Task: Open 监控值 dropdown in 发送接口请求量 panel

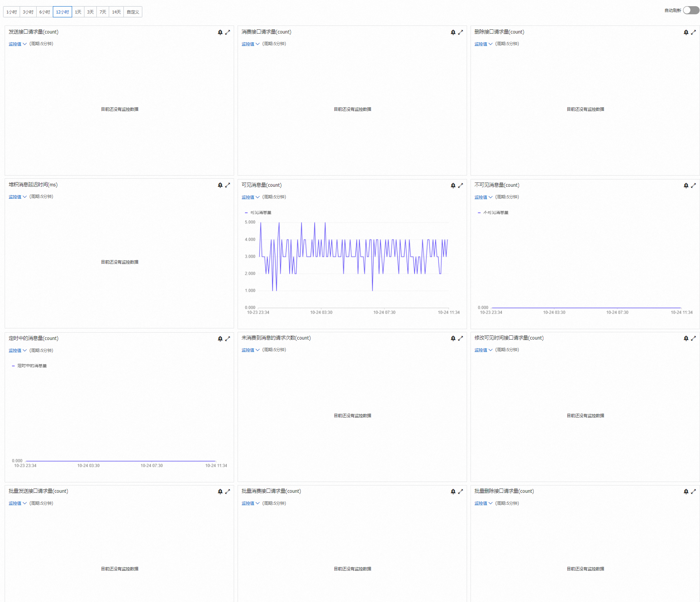Action: coord(18,44)
